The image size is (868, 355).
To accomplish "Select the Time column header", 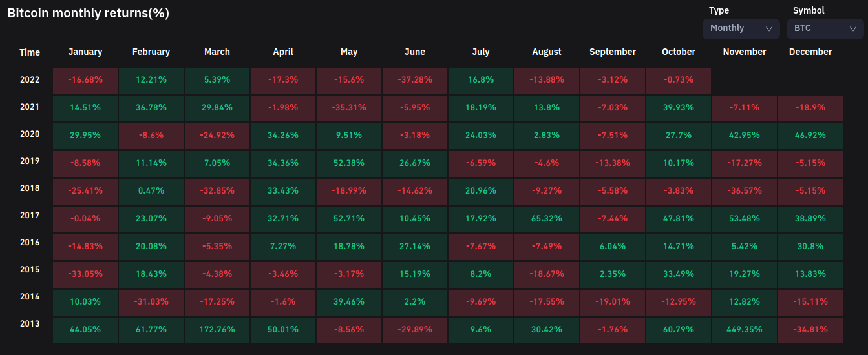I will [30, 52].
